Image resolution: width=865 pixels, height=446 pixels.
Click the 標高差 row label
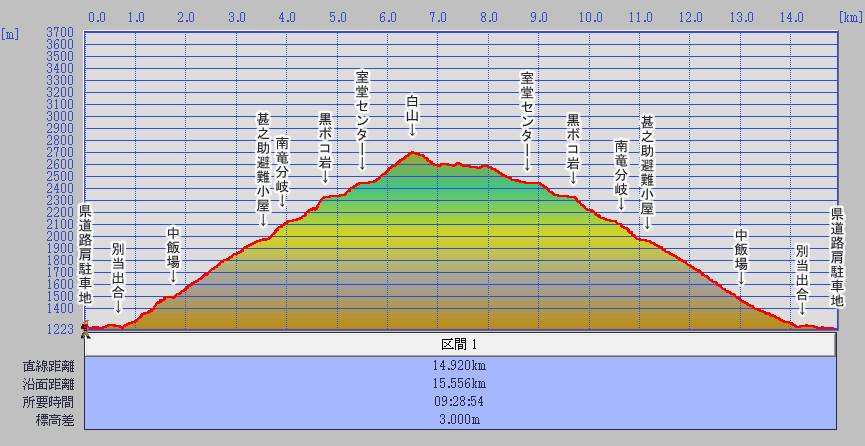tap(42, 419)
